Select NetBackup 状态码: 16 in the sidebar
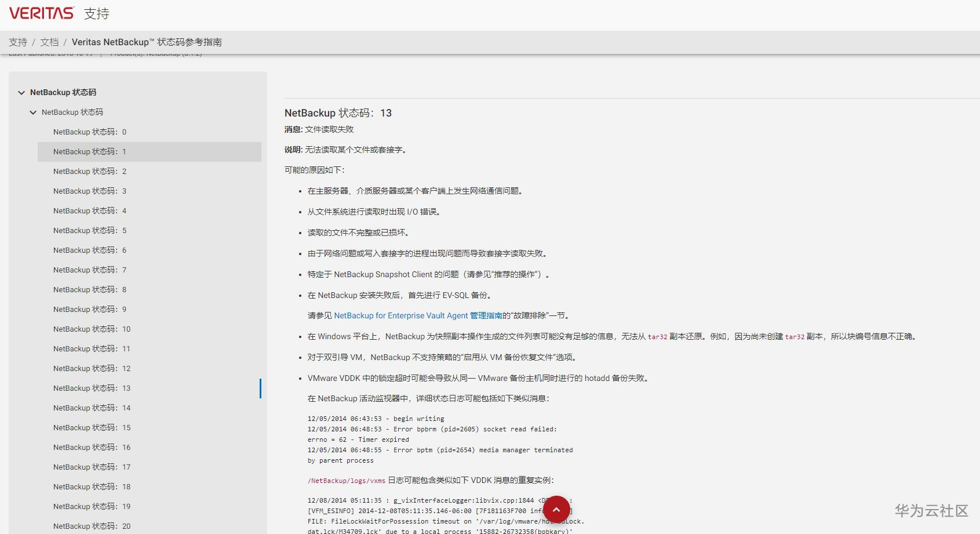 [90, 447]
